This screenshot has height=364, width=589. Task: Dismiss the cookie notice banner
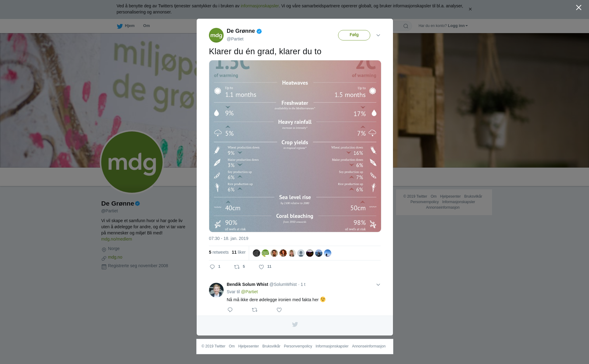[470, 9]
